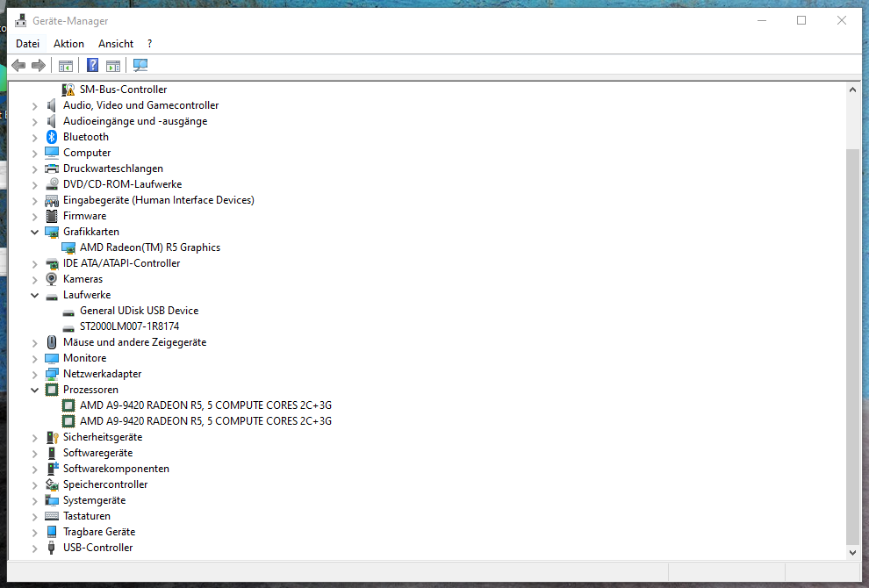
Task: Select the Monitore screen icon
Action: coord(52,358)
